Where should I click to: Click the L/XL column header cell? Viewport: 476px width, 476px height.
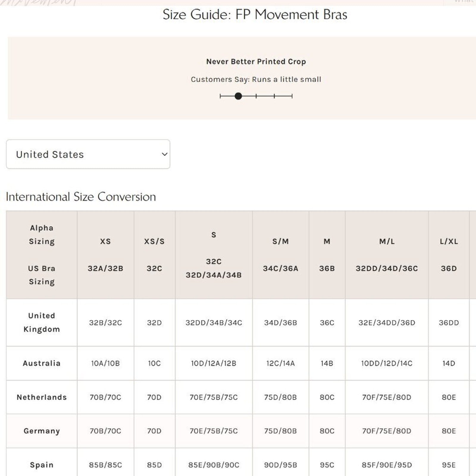449,241
